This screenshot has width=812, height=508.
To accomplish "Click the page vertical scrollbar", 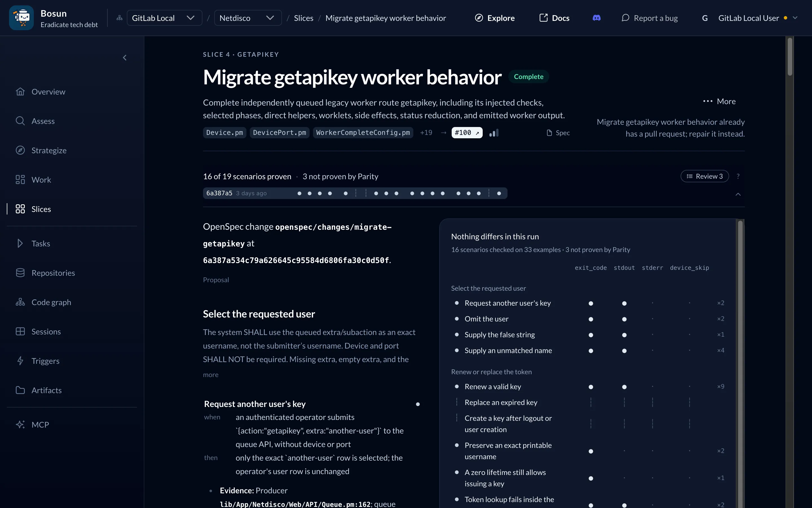I will click(790, 56).
